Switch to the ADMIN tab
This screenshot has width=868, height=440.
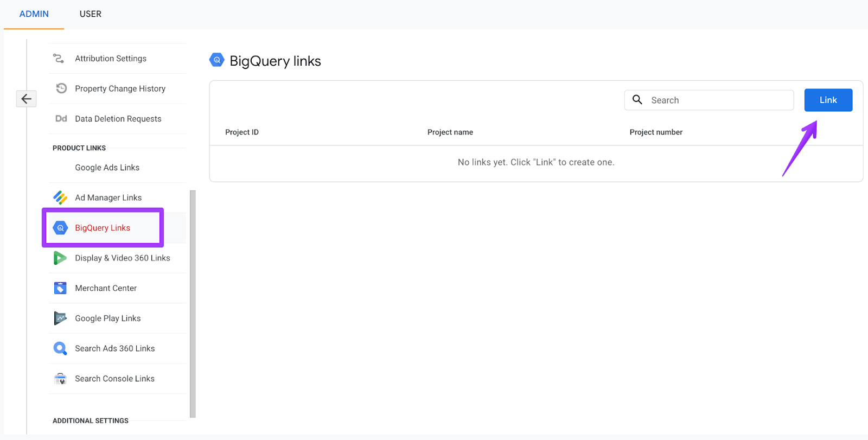coord(34,14)
